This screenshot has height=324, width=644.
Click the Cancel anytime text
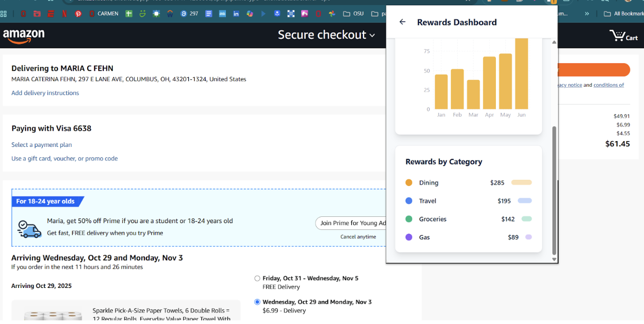[x=358, y=237]
